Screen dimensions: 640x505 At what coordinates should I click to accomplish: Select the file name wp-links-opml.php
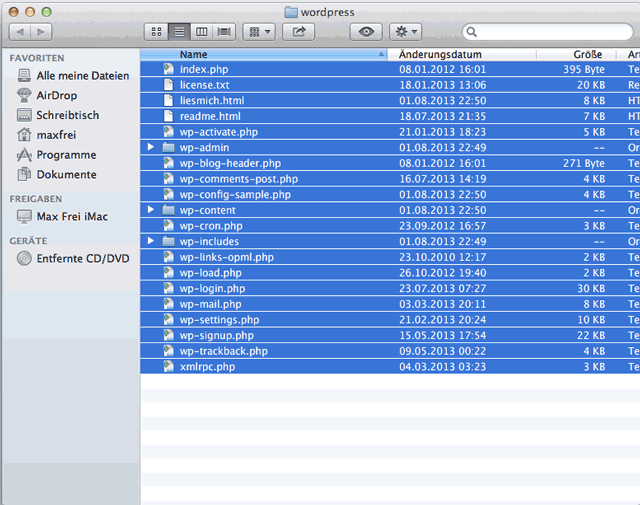pyautogui.click(x=227, y=257)
